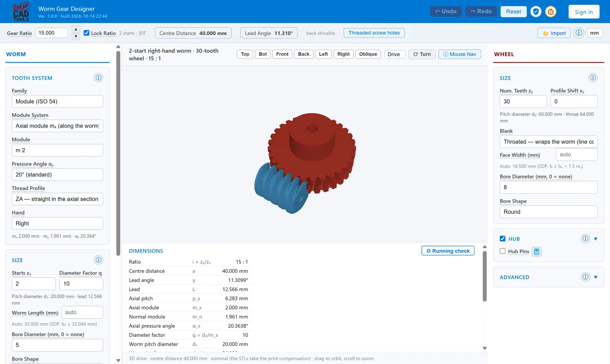Switch to Front view
610x364 pixels.
click(x=282, y=54)
